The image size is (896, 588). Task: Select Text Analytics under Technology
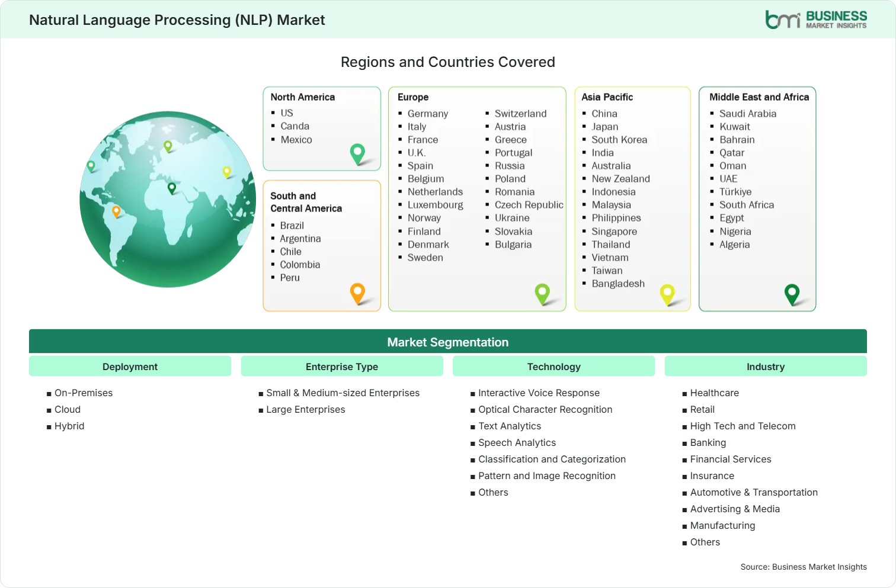click(x=510, y=426)
